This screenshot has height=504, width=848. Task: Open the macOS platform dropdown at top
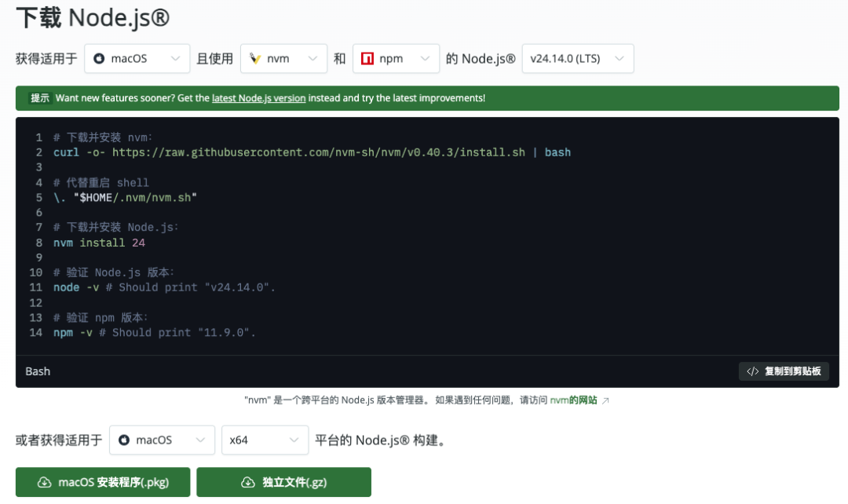pos(137,58)
